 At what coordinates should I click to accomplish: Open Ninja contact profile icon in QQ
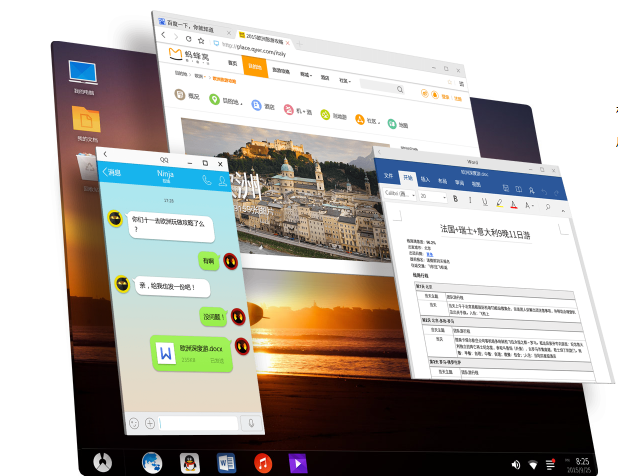pos(223,181)
